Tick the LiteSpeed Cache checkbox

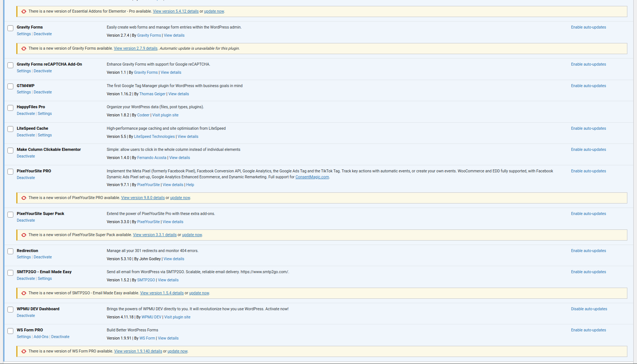[x=10, y=129]
